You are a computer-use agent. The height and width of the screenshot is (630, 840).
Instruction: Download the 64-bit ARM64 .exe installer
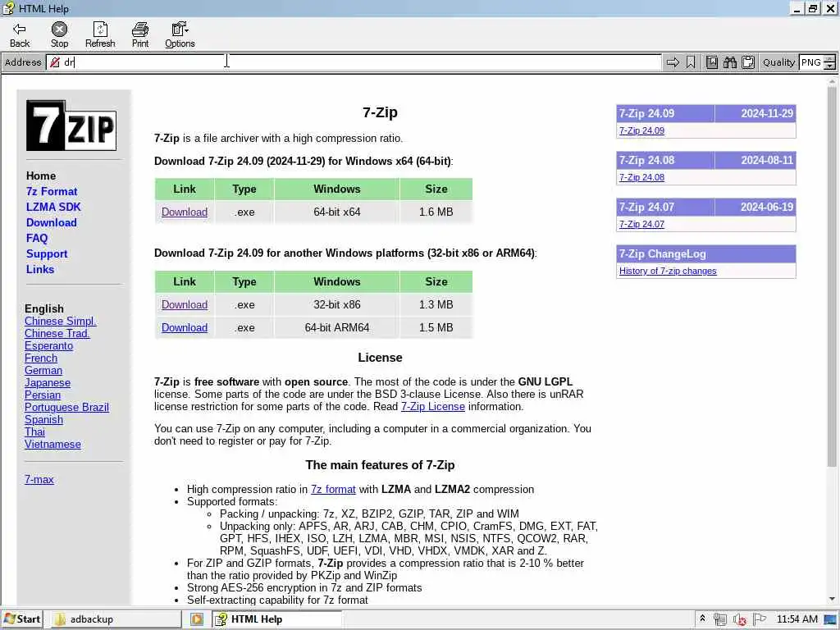tap(185, 328)
